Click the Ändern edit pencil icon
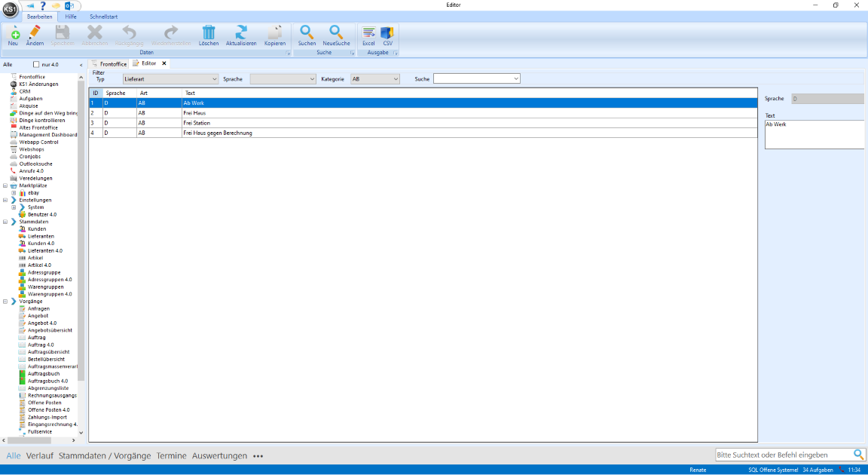Image resolution: width=868 pixels, height=475 pixels. (35, 32)
